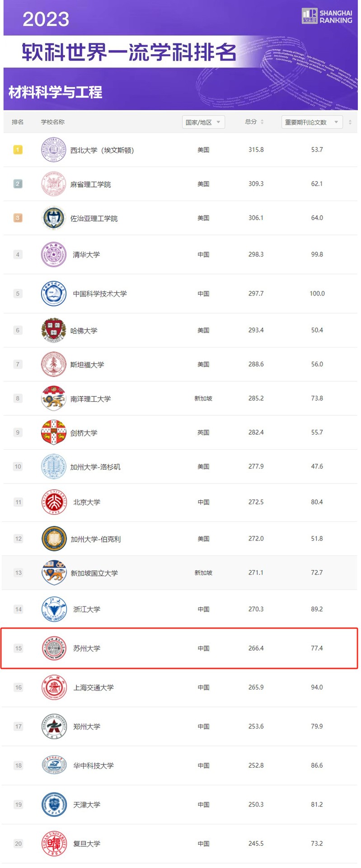The height and width of the screenshot is (868, 361).
Task: Click the 学校名称 column header
Action: (53, 122)
